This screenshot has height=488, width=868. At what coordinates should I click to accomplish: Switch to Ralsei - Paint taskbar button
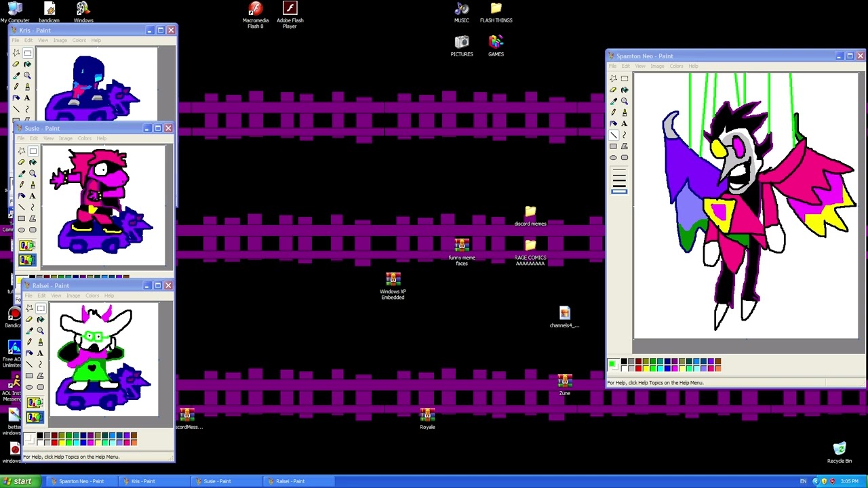(x=298, y=481)
